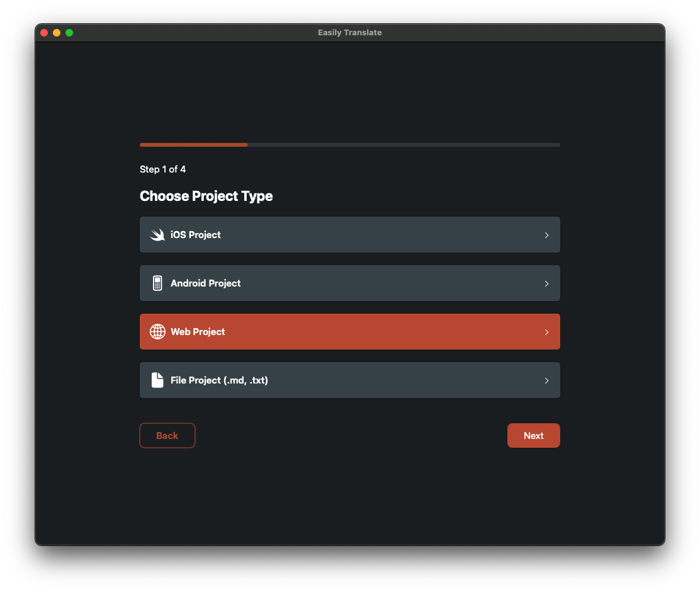Click the step progress bar
Image resolution: width=700 pixels, height=592 pixels.
click(350, 145)
